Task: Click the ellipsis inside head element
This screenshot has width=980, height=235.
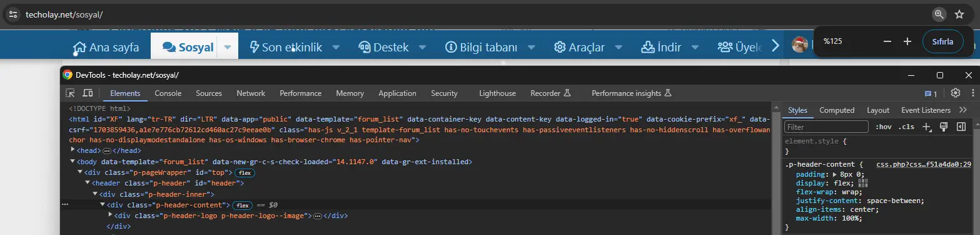Action: [x=107, y=151]
